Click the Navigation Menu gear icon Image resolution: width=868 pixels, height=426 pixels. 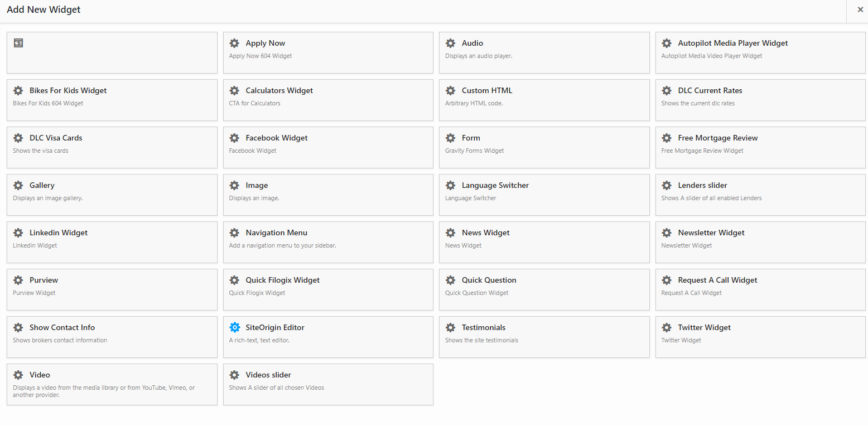234,233
